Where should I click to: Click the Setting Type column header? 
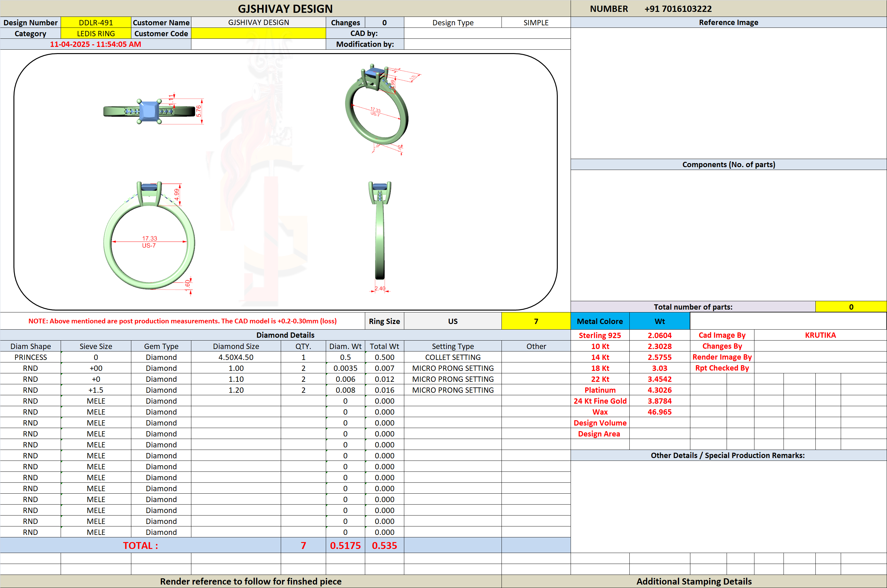(453, 346)
